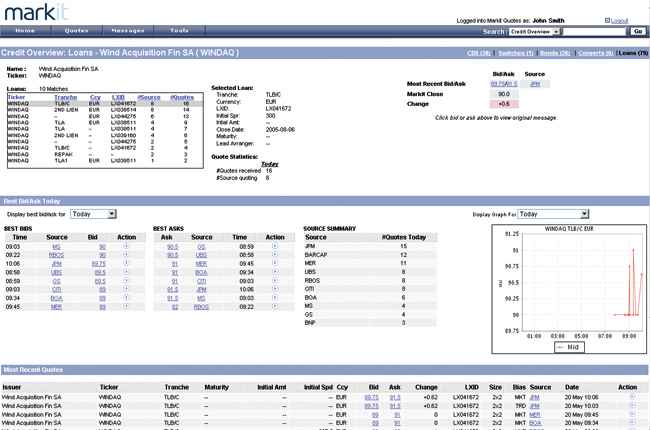Sort loans list by #Source column
This screenshot has width=650, height=430.
point(149,97)
